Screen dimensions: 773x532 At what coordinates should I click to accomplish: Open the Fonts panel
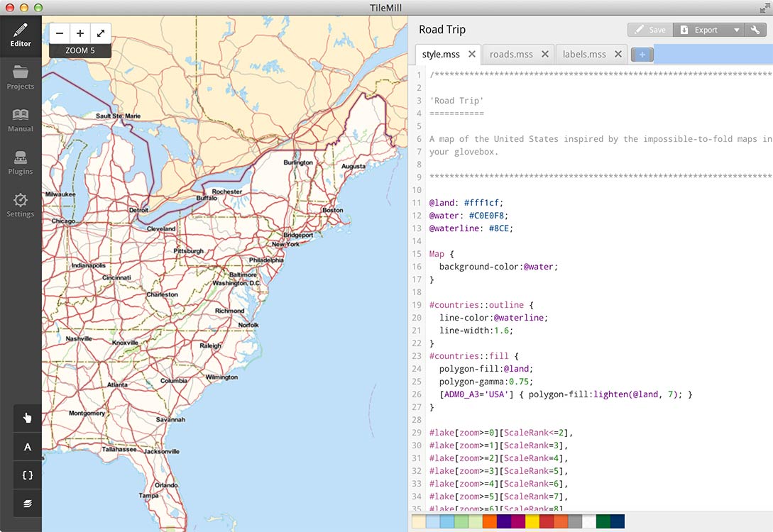pos(28,447)
